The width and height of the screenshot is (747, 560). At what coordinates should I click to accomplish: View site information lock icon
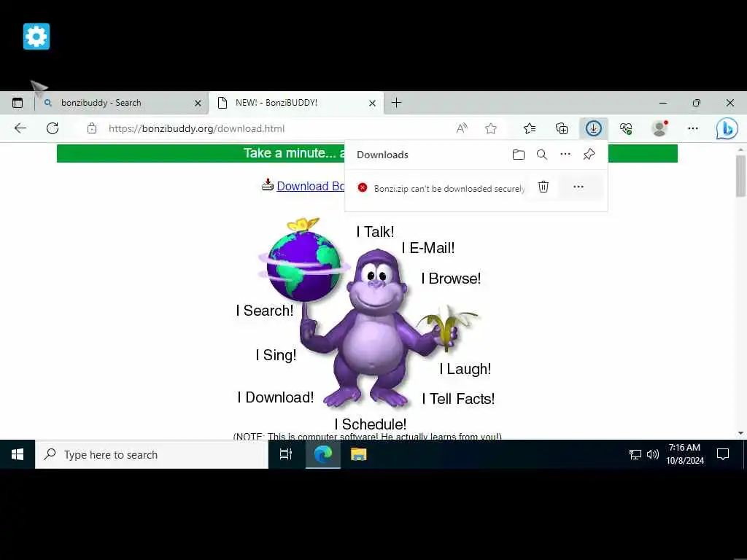(92, 128)
